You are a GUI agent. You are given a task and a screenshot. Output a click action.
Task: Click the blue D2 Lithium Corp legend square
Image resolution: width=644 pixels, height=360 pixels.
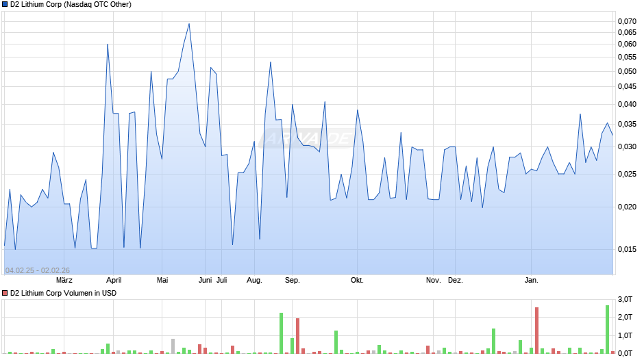(x=5, y=5)
